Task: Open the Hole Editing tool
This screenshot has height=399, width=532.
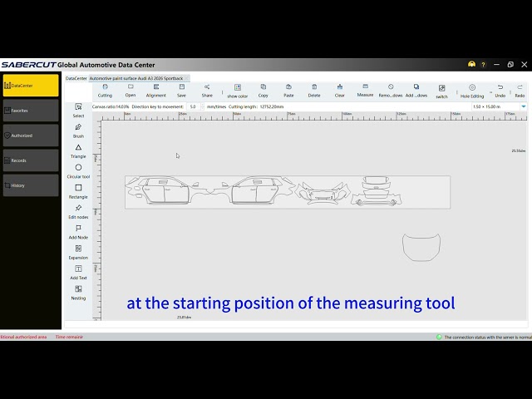Action: tap(472, 91)
